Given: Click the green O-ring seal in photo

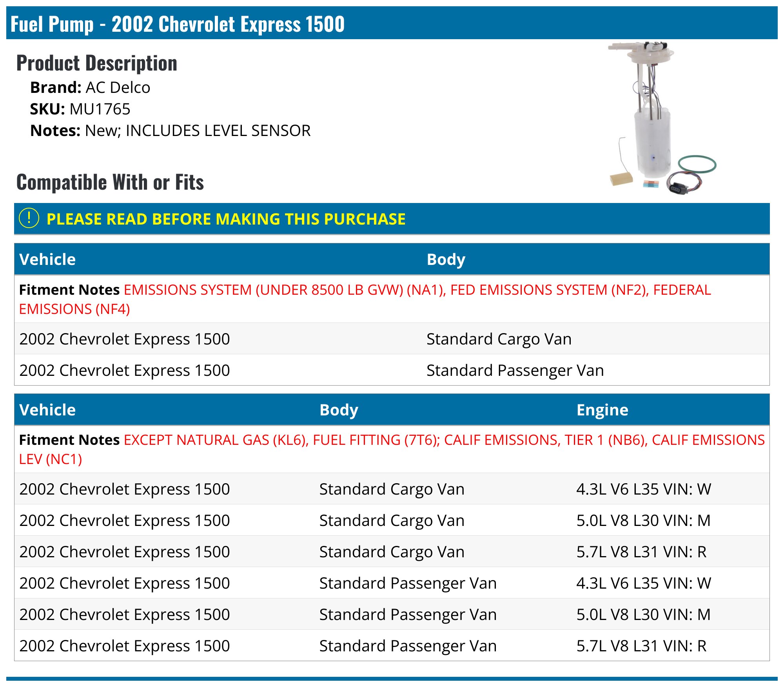Looking at the screenshot, I should point(697,164).
